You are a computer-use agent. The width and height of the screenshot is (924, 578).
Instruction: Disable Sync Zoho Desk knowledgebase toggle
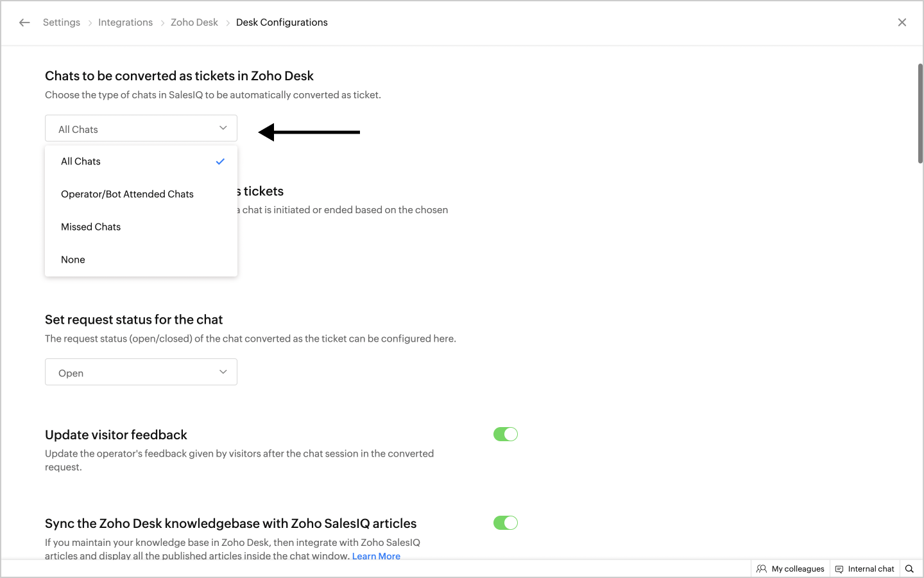click(506, 523)
